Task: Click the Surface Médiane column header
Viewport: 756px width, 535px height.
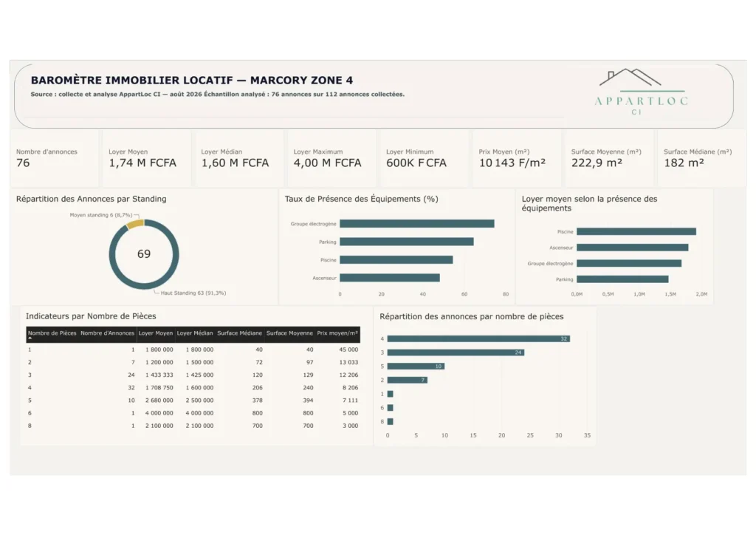Action: point(240,334)
